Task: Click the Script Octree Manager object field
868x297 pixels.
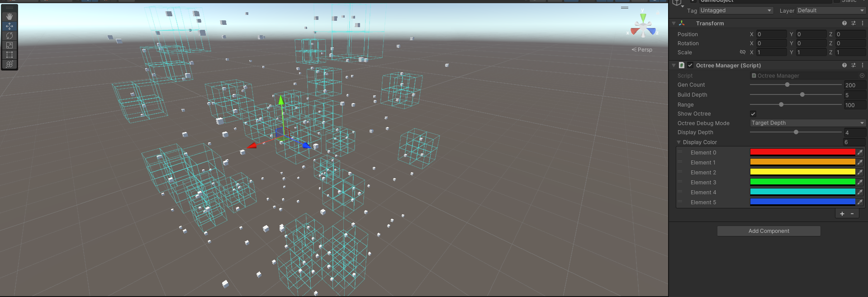Action: click(x=808, y=76)
